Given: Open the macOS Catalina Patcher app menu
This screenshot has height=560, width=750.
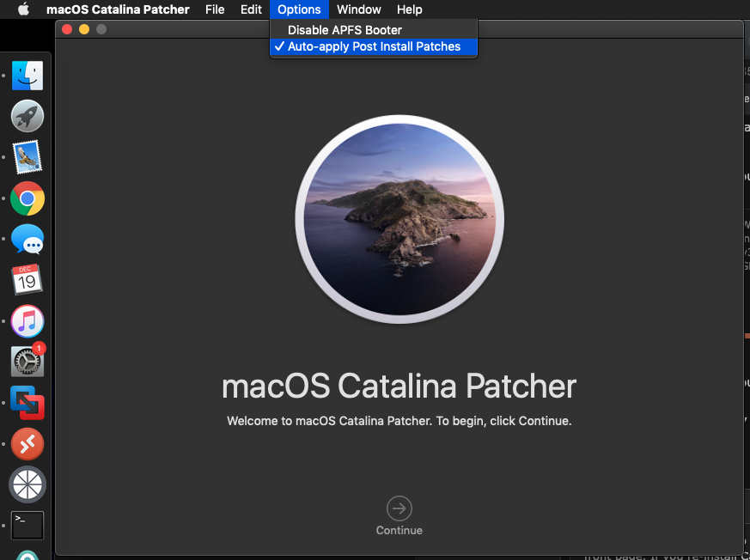Looking at the screenshot, I should [x=118, y=9].
